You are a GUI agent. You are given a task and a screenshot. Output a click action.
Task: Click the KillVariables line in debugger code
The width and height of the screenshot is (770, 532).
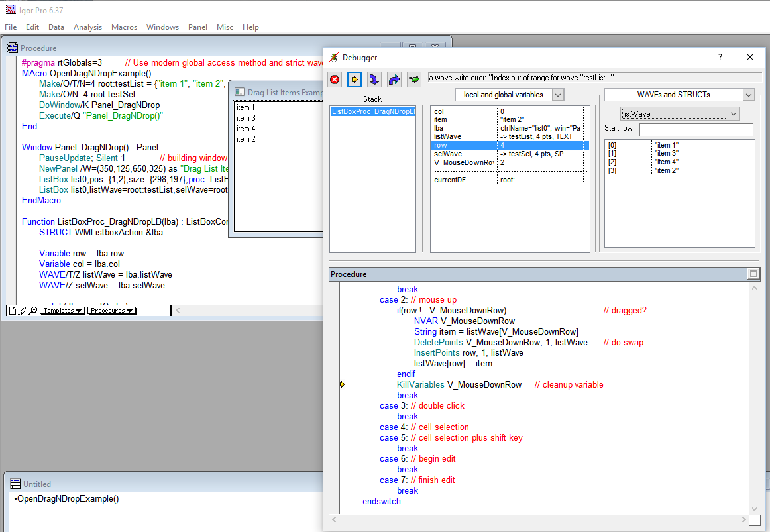pyautogui.click(x=500, y=385)
